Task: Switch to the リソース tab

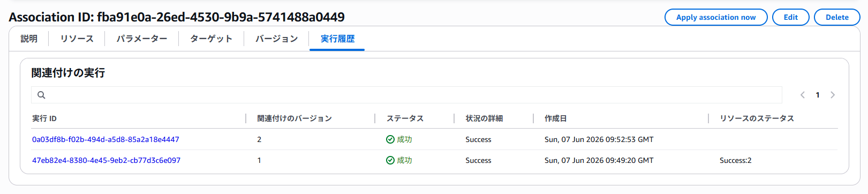Action: (x=77, y=39)
